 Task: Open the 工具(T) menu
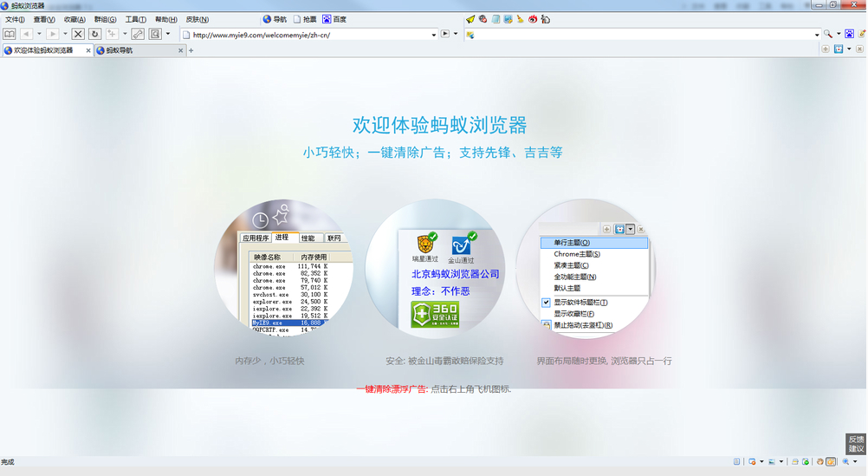click(x=136, y=19)
